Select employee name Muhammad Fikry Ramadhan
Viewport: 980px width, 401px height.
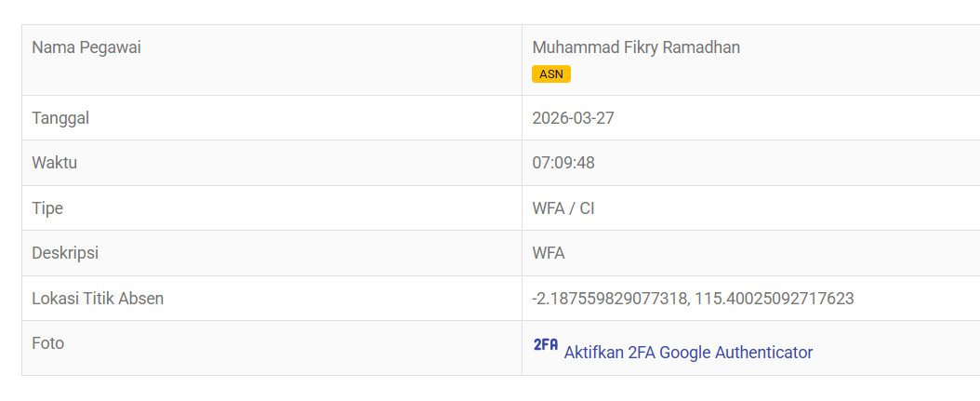click(x=636, y=47)
